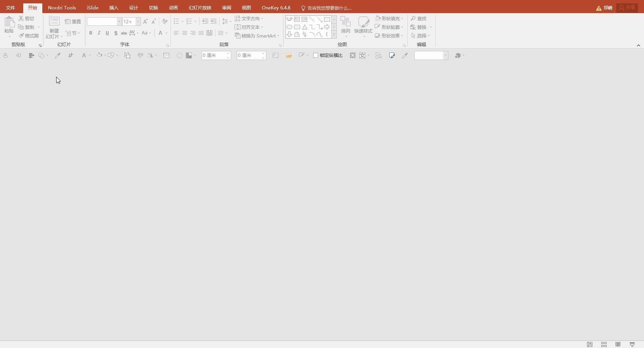Click the 重置 slide button
The image size is (644, 348).
(73, 21)
